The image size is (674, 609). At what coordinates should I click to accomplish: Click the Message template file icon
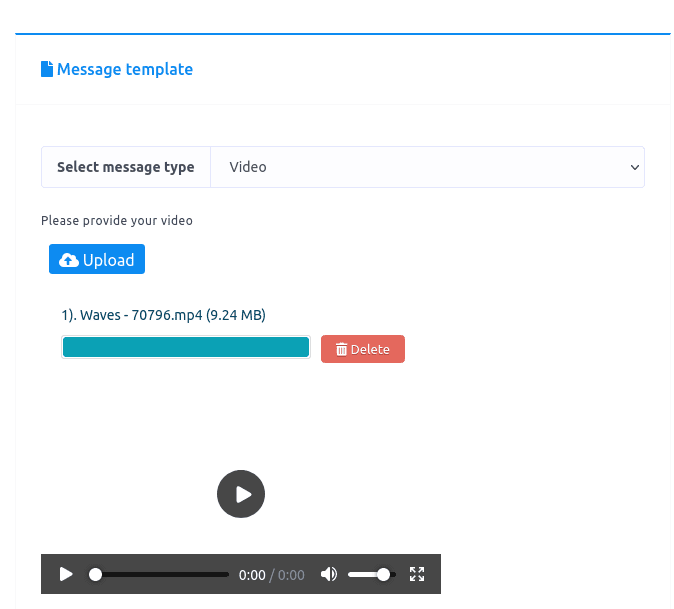[47, 69]
